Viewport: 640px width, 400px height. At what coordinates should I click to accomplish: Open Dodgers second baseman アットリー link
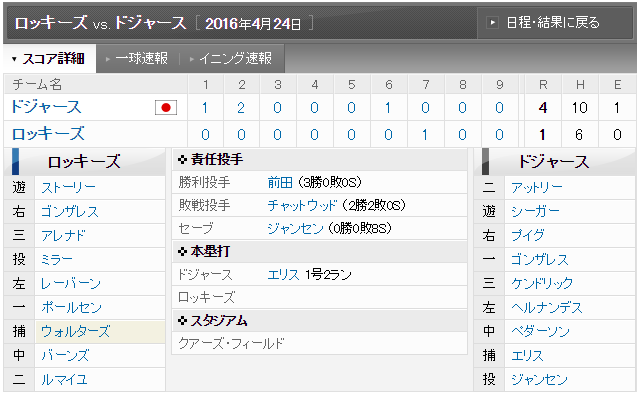pyautogui.click(x=537, y=188)
